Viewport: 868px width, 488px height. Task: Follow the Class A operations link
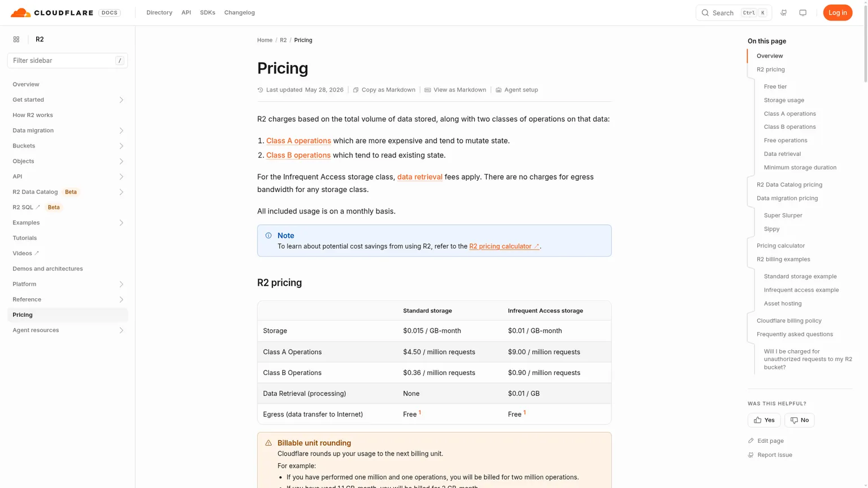click(298, 141)
